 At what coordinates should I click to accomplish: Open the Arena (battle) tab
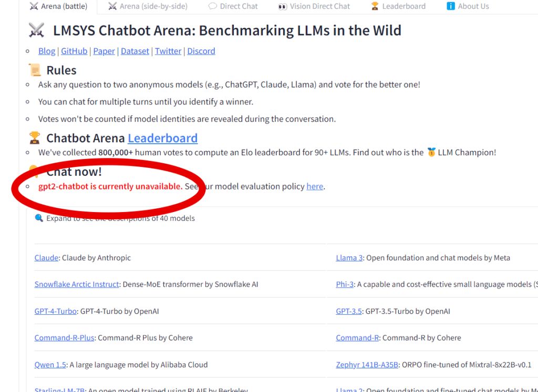[x=58, y=6]
